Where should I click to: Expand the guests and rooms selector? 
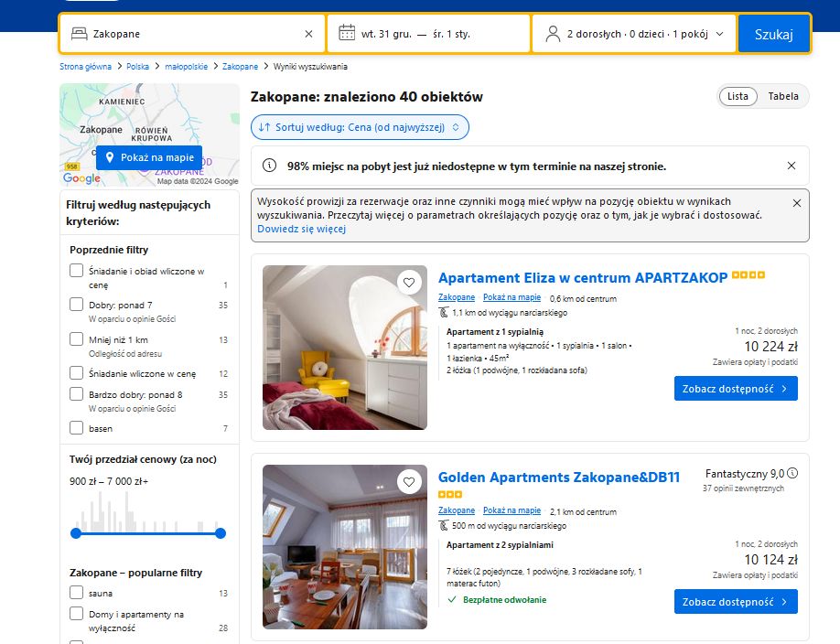[634, 34]
